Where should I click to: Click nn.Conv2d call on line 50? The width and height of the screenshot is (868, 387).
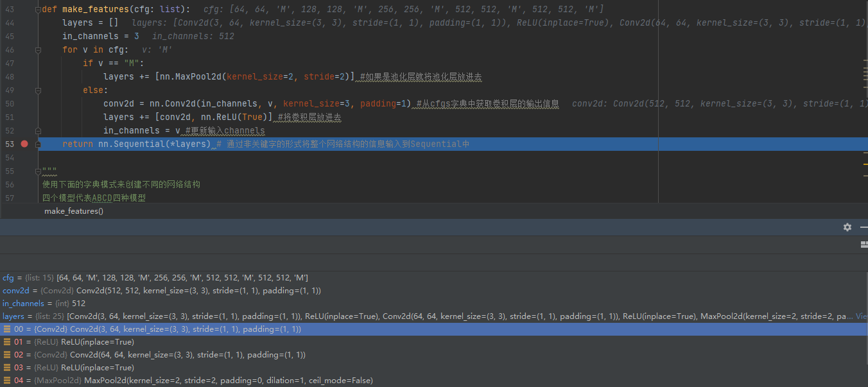click(x=280, y=104)
